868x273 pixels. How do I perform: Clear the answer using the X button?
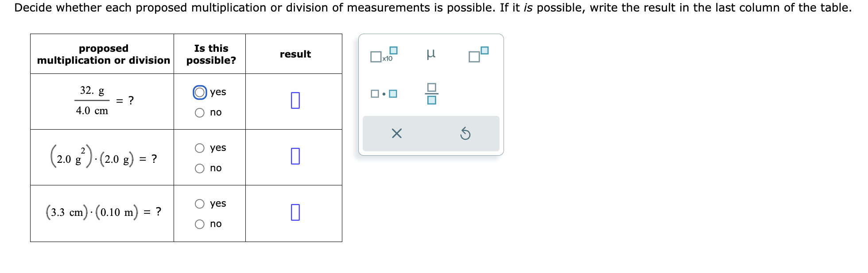(396, 133)
